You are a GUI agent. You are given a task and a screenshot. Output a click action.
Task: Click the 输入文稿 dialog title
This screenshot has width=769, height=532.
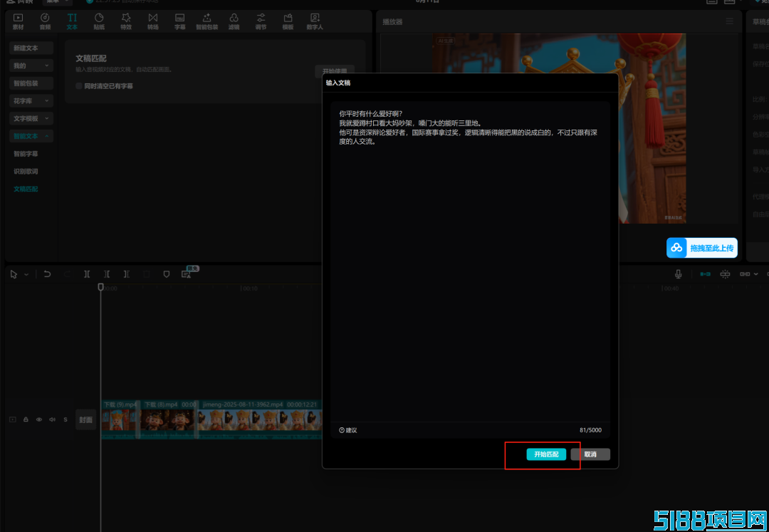[338, 83]
